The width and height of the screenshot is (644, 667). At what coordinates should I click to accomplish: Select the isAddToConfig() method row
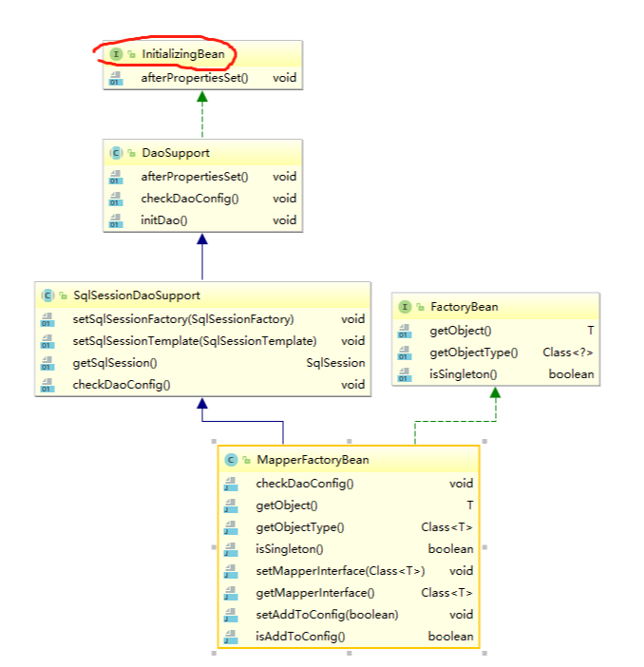[x=349, y=637]
